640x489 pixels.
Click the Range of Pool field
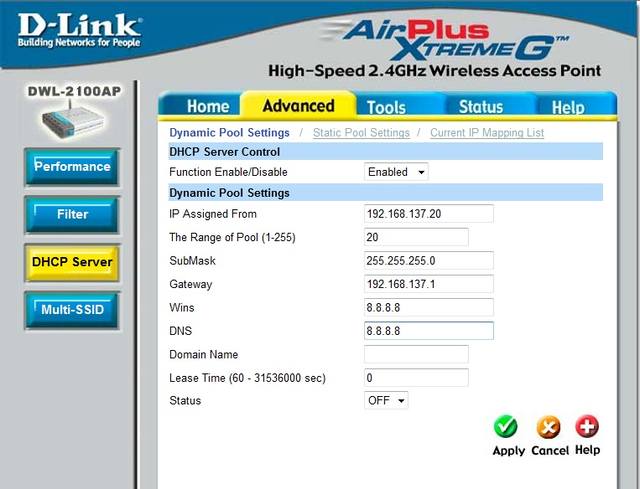coord(416,237)
